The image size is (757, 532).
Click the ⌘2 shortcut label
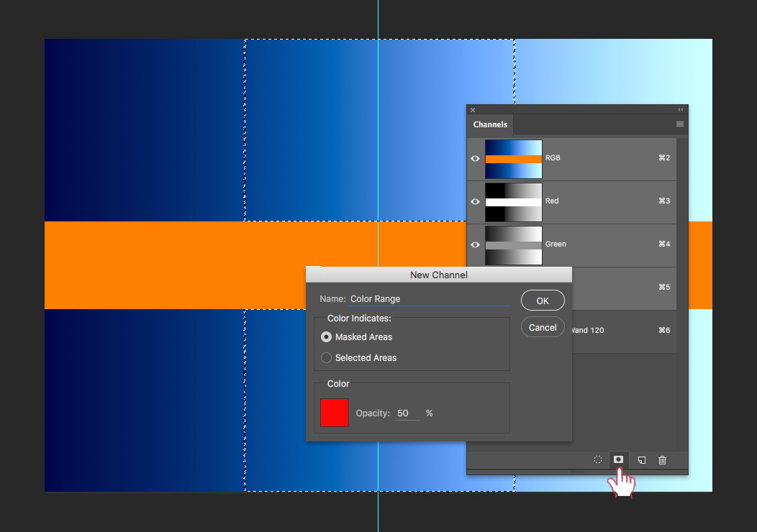coord(664,157)
